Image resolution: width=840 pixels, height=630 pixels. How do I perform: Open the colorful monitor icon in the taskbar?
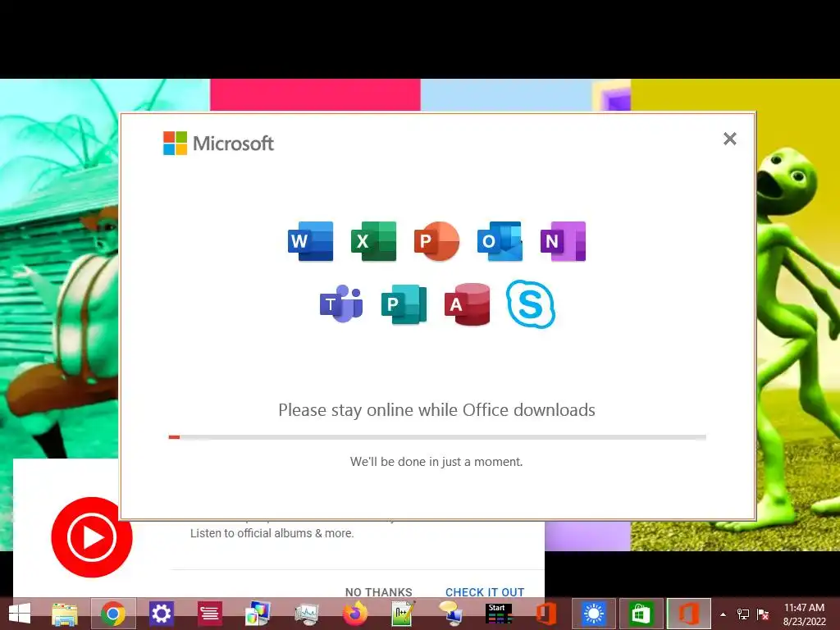258,614
